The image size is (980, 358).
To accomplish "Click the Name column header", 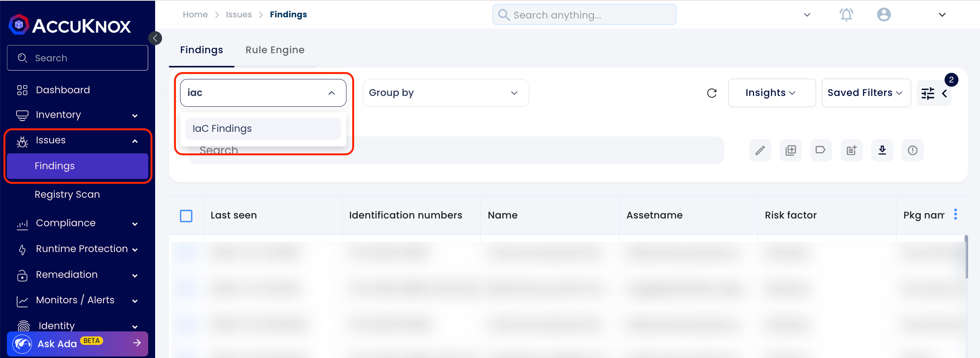I will click(503, 215).
